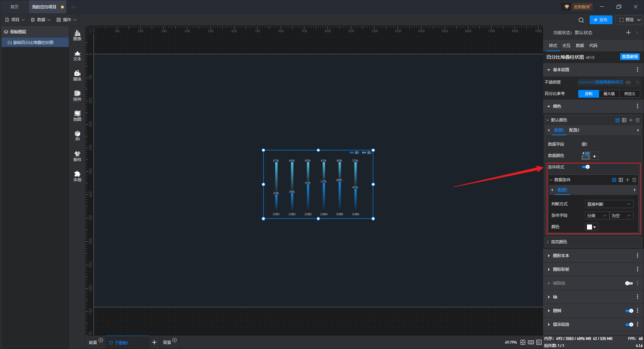This screenshot has height=349, width=644.
Task: Click the 查看教程 tutorial button
Action: (630, 57)
